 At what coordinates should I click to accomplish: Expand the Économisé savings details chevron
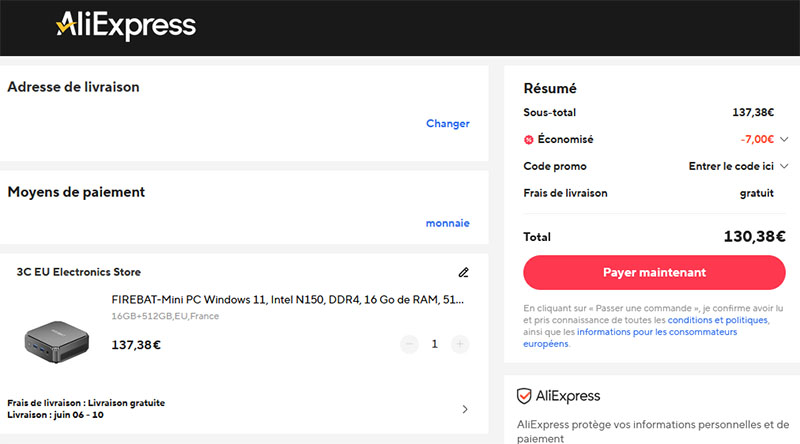[784, 139]
